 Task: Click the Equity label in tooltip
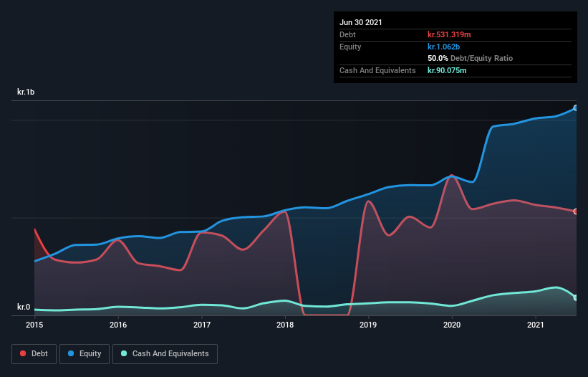pyautogui.click(x=350, y=47)
